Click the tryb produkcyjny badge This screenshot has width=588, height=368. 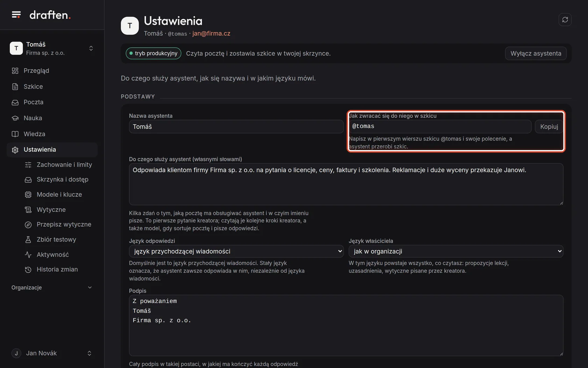click(153, 53)
